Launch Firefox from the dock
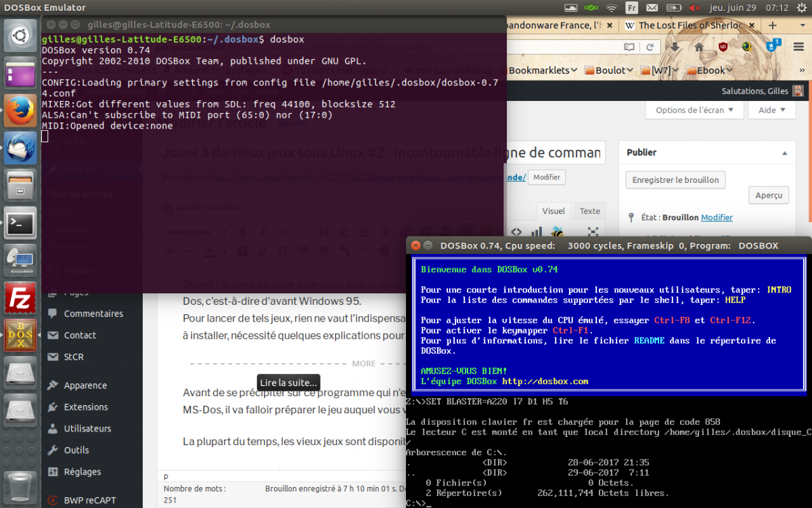 (x=20, y=110)
